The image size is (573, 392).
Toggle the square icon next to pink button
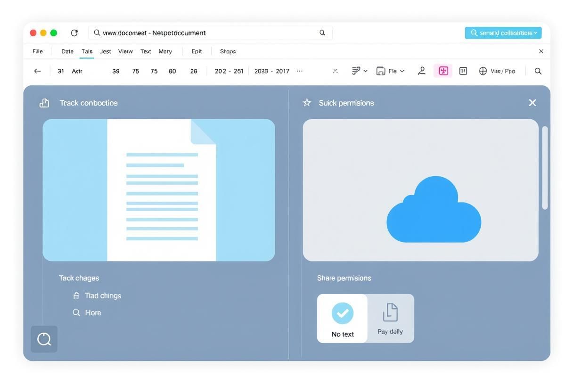[463, 71]
